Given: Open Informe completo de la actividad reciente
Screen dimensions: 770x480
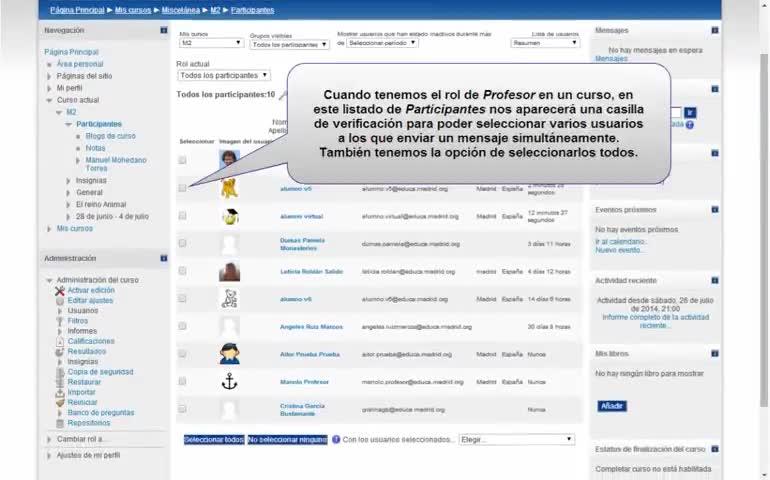Looking at the screenshot, I should [x=656, y=321].
